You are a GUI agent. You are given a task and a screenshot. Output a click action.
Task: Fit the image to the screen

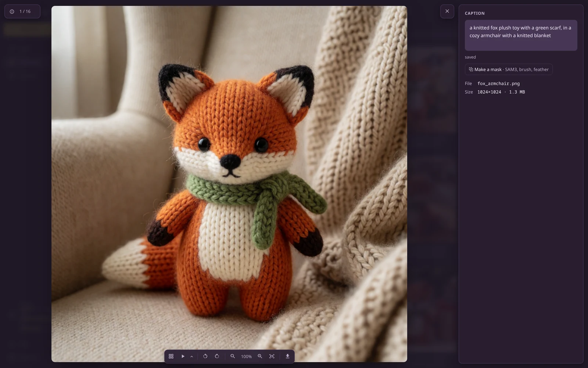coord(272,356)
